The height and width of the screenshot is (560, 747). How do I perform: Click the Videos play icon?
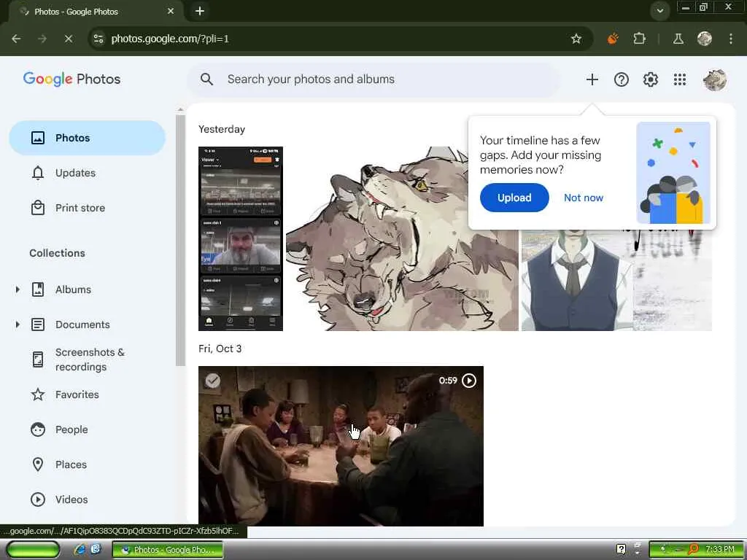(38, 499)
